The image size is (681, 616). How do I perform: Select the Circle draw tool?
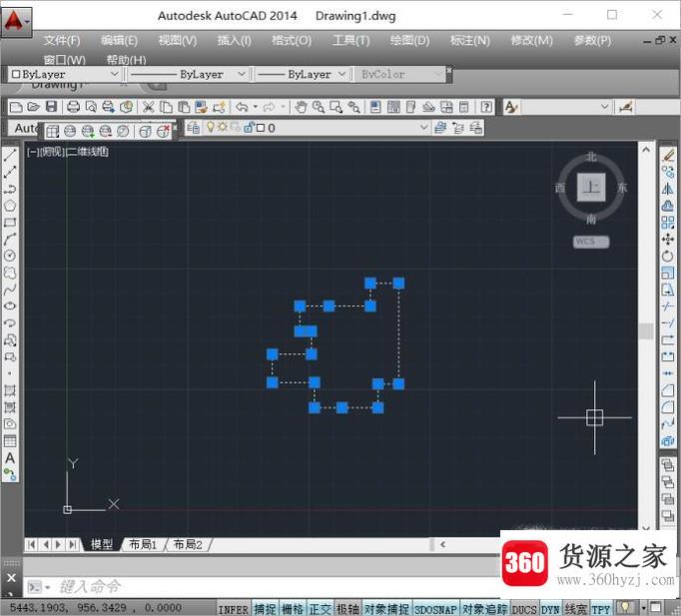click(10, 256)
